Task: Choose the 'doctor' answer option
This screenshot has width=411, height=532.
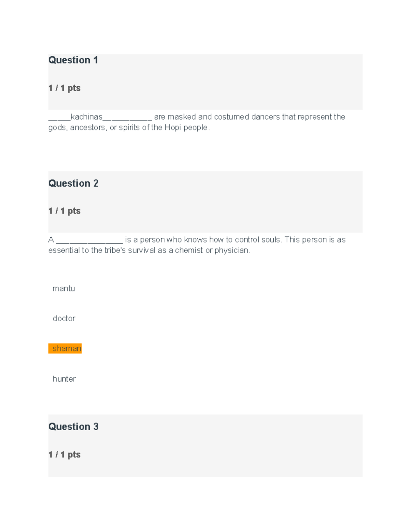Action: click(64, 318)
